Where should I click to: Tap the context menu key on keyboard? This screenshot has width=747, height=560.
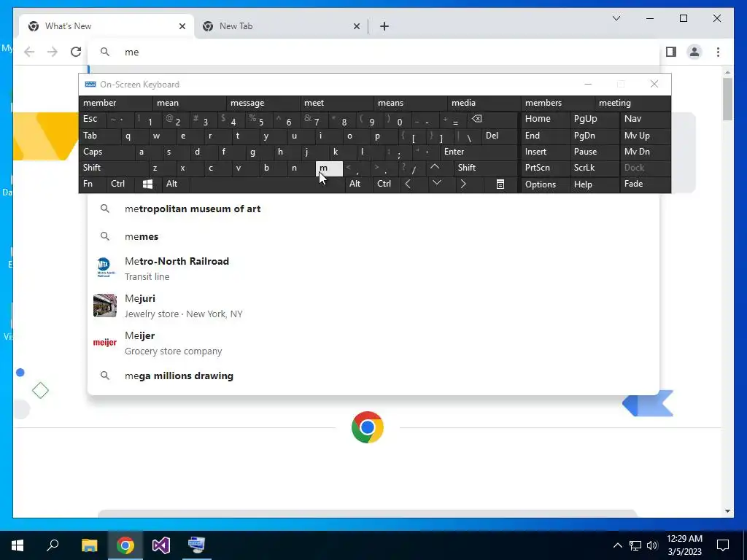coord(500,184)
